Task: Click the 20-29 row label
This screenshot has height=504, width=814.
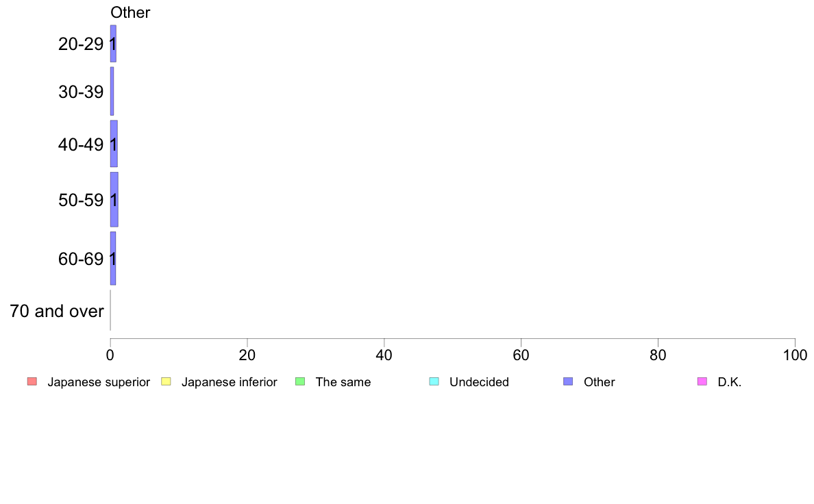Action: [81, 44]
